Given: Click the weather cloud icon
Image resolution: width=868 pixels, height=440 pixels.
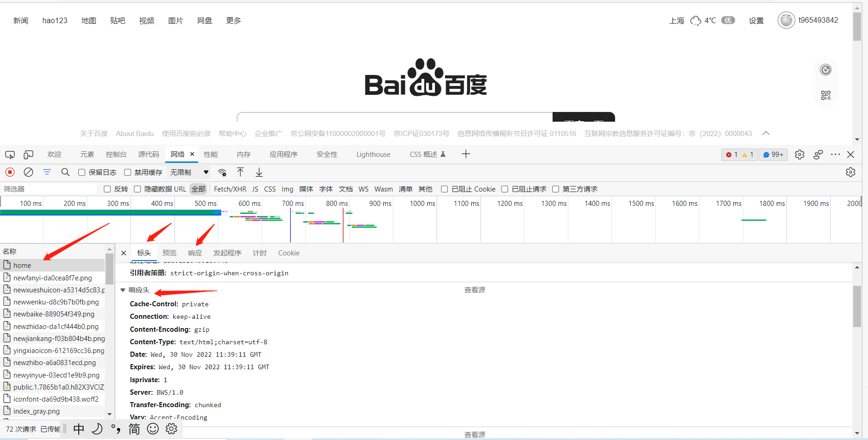Looking at the screenshot, I should click(695, 21).
